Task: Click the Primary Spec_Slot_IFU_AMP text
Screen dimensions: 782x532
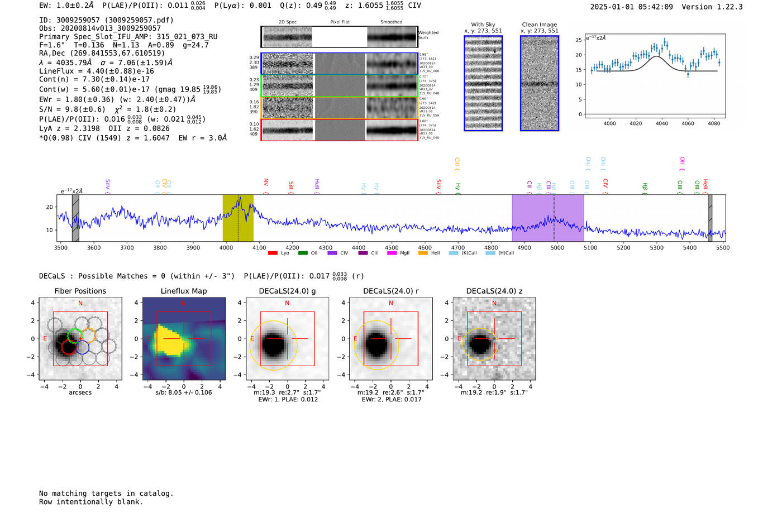Action: coord(128,37)
